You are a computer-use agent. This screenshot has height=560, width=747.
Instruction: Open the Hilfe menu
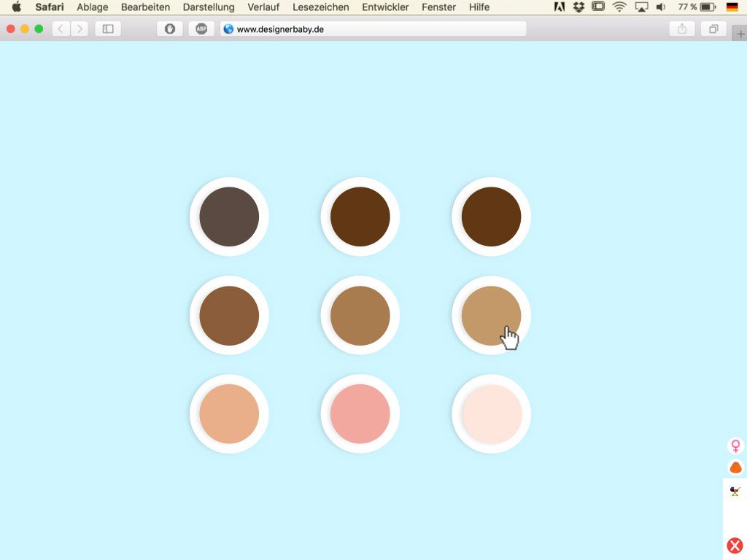479,7
